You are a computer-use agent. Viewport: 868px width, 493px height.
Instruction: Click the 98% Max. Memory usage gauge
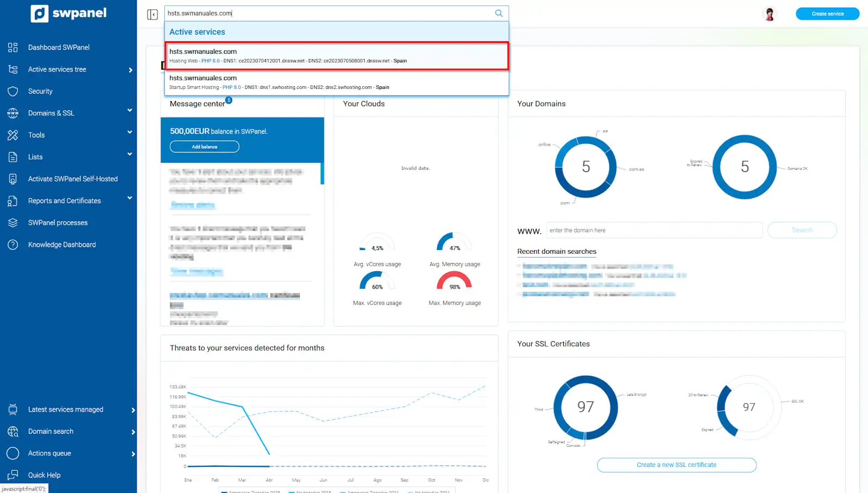click(x=455, y=281)
